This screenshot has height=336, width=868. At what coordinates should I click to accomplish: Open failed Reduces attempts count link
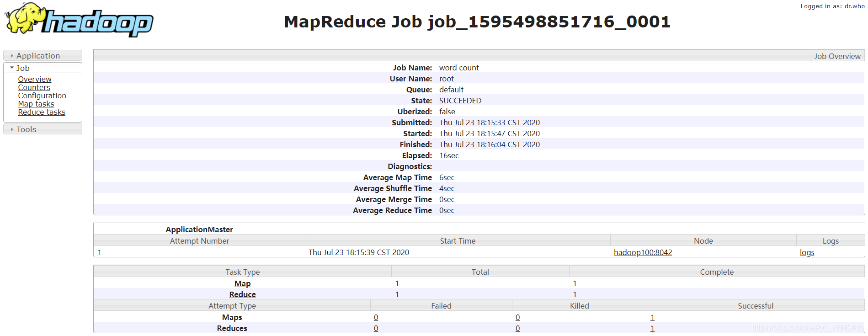tap(376, 328)
